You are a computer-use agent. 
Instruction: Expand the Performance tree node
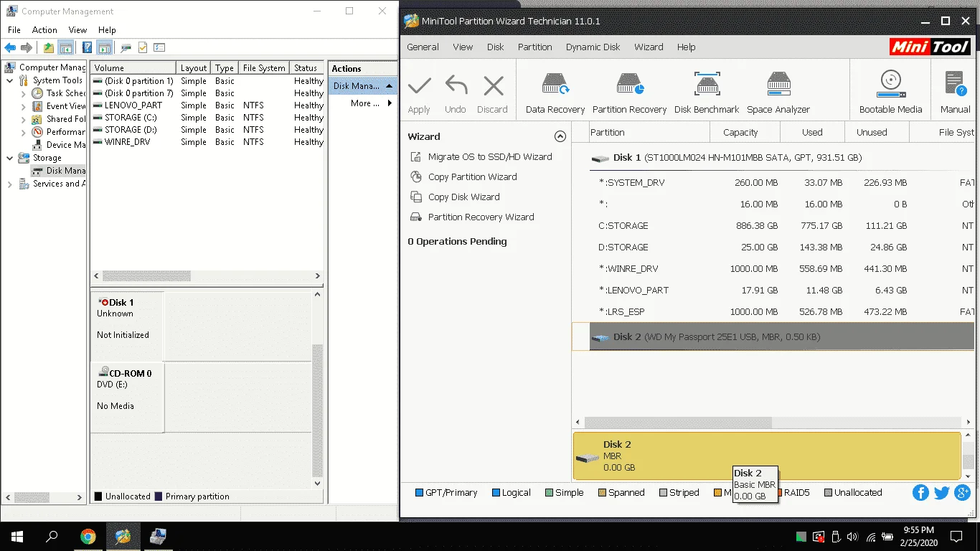click(24, 132)
